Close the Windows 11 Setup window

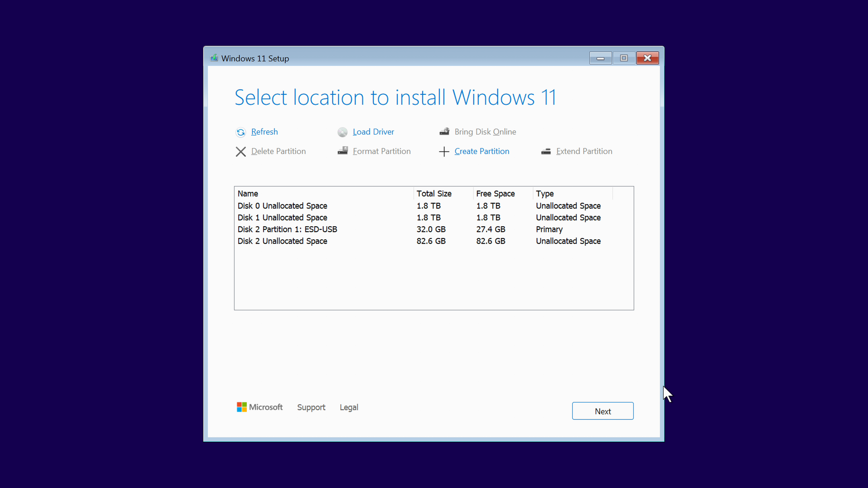[x=647, y=58]
